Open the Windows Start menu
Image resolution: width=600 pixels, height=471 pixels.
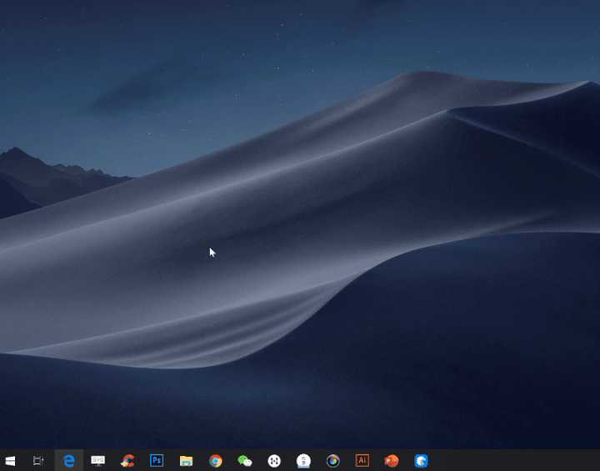[x=10, y=461]
